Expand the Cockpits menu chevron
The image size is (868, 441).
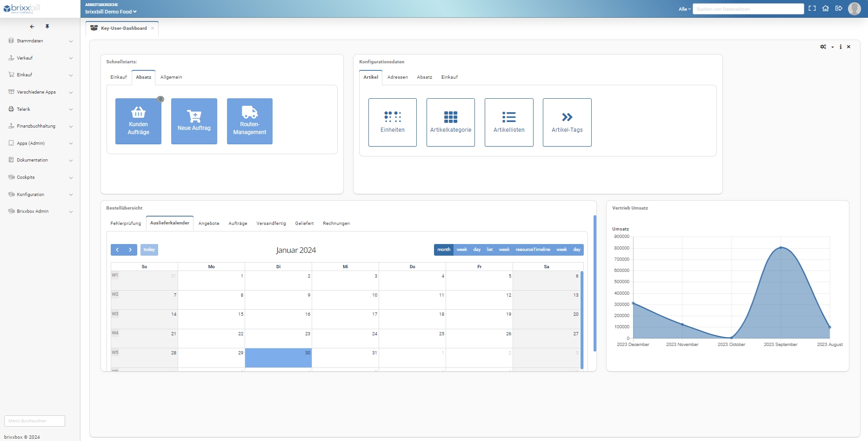pyautogui.click(x=71, y=177)
